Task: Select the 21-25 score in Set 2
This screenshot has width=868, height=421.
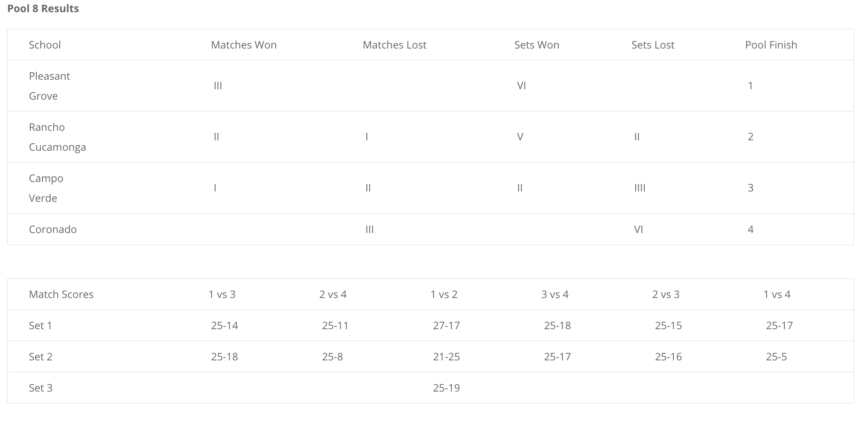Action: pyautogui.click(x=447, y=357)
